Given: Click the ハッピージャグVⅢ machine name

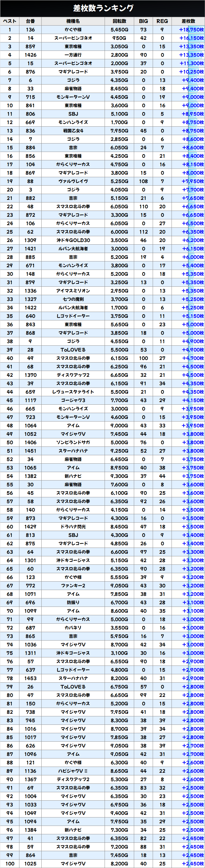Looking at the screenshot, I should pos(73,771).
